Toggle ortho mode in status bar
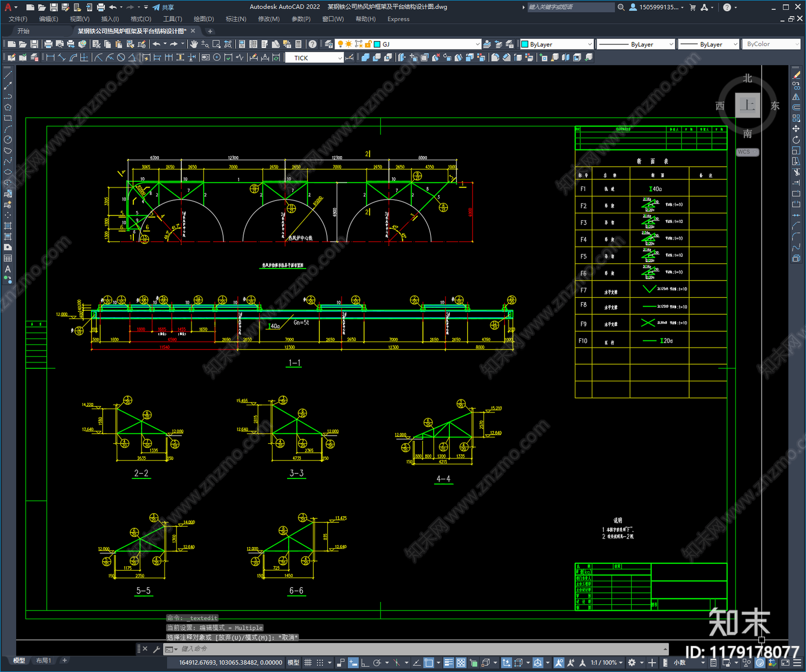The height and width of the screenshot is (672, 806). pos(365,662)
